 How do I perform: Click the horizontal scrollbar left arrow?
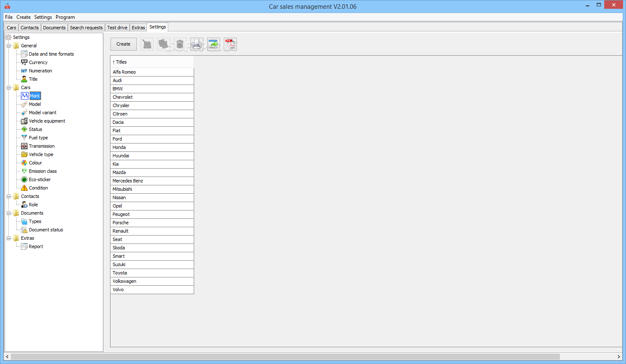tap(7, 356)
